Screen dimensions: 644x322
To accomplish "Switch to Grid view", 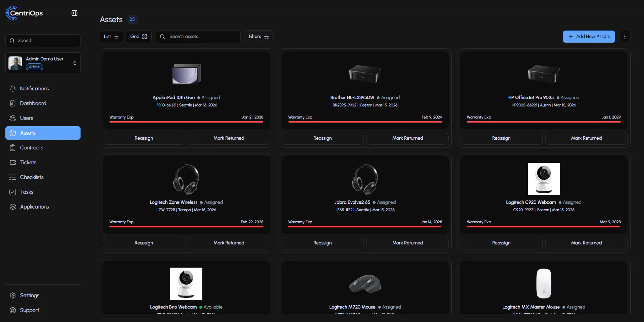I will click(139, 37).
